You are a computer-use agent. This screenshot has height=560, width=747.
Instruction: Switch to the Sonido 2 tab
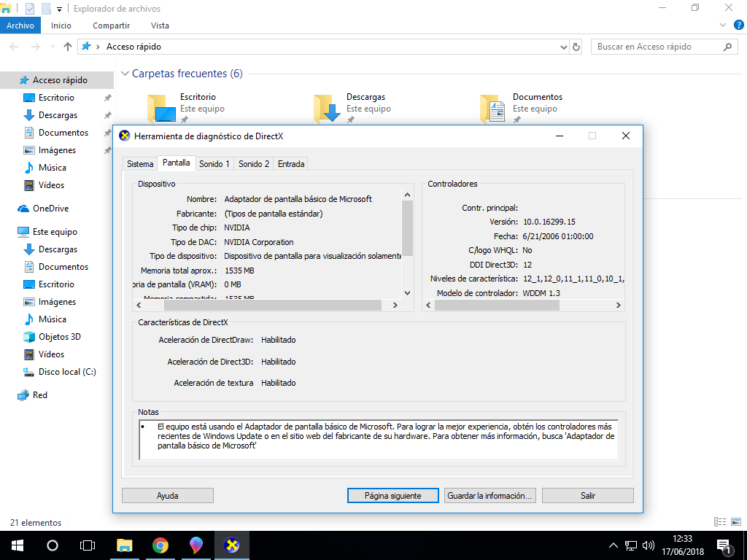(253, 164)
